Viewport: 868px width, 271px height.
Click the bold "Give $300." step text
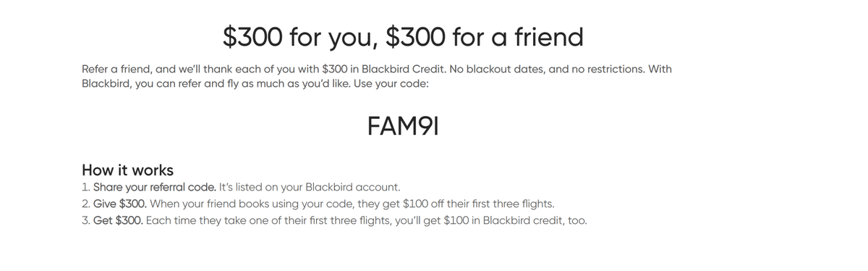[120, 204]
